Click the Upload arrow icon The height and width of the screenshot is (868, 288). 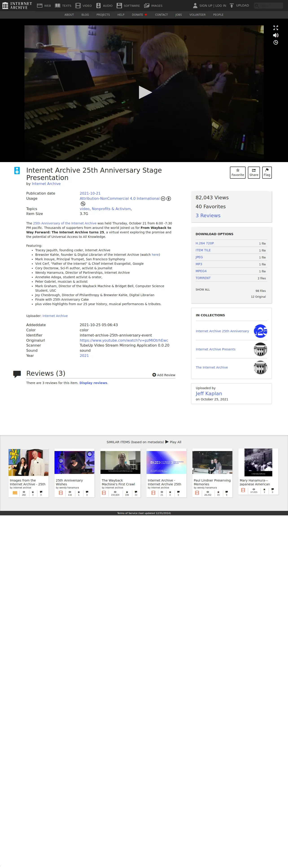coord(232,6)
